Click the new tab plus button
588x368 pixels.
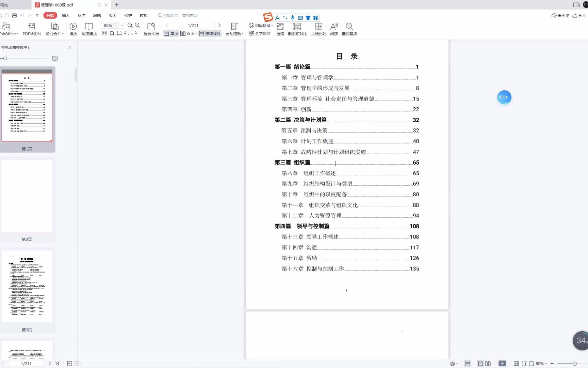pyautogui.click(x=117, y=5)
